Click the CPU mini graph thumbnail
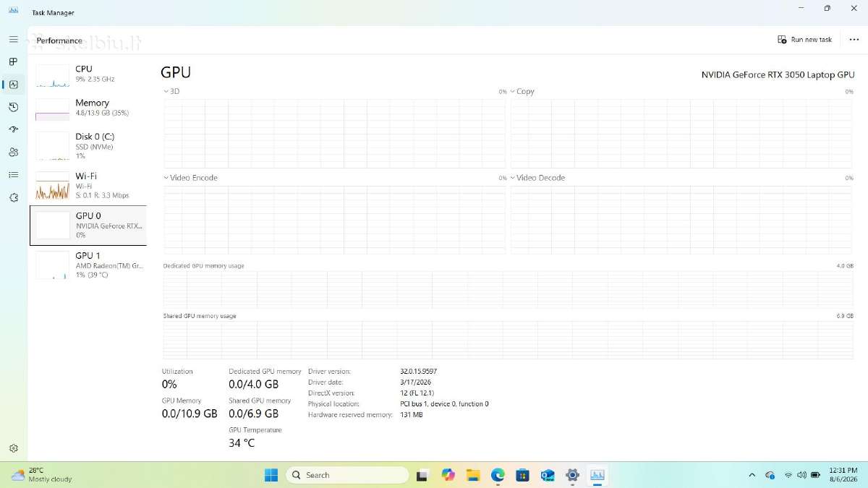 [x=52, y=76]
